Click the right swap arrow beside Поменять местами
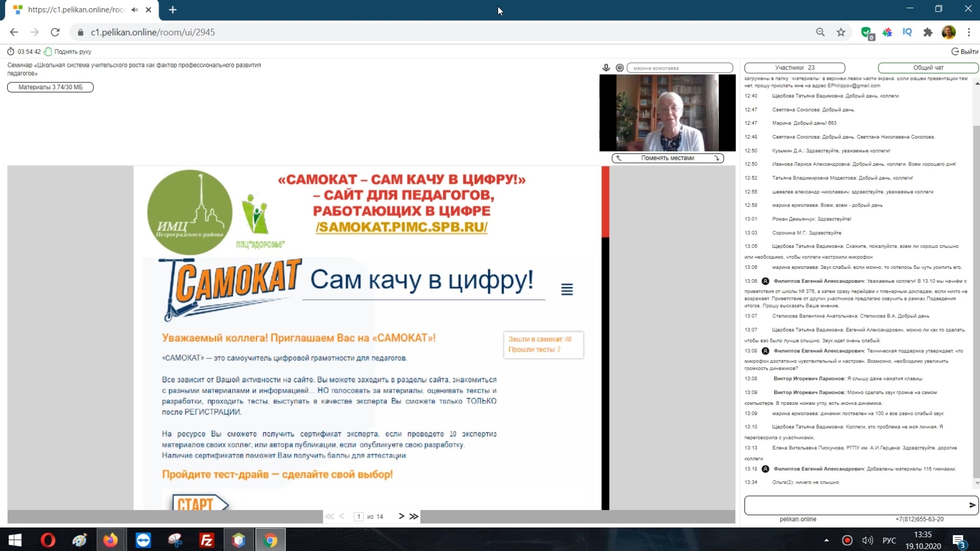This screenshot has height=551, width=980. point(717,158)
